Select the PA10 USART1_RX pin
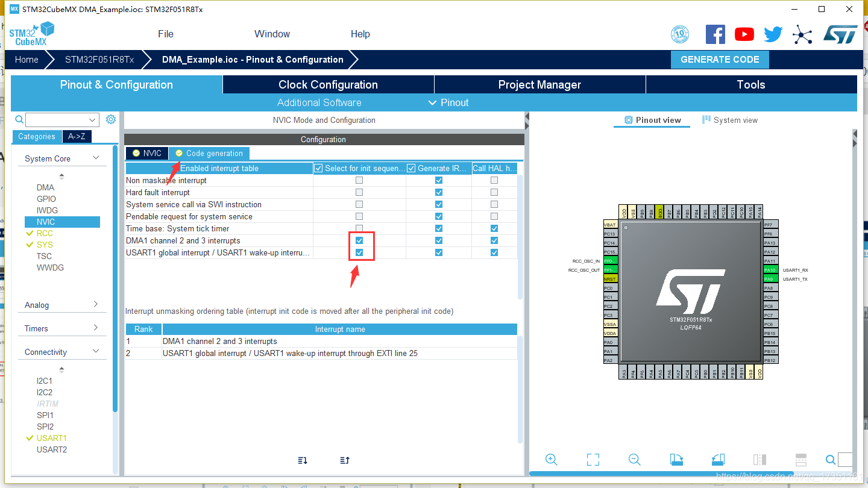 point(771,270)
